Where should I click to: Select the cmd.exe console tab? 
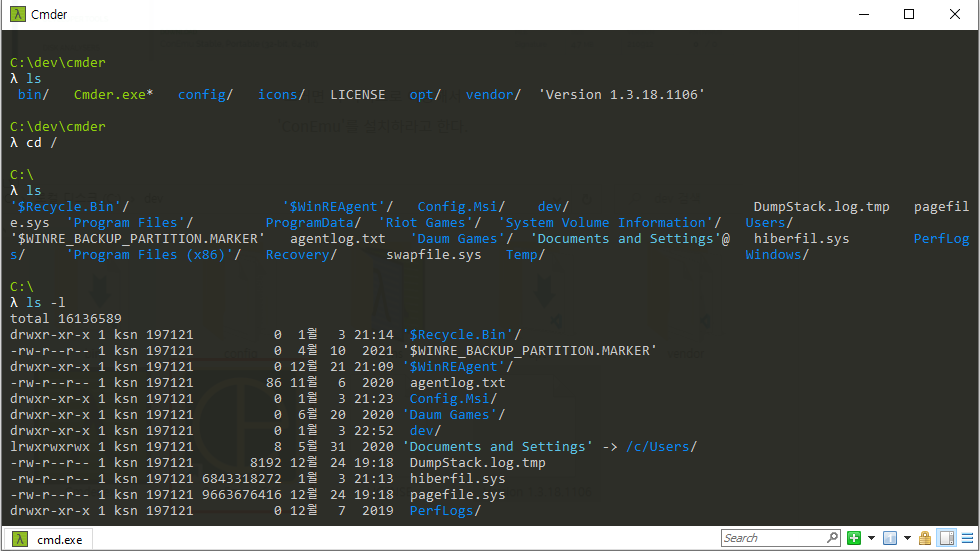(49, 539)
